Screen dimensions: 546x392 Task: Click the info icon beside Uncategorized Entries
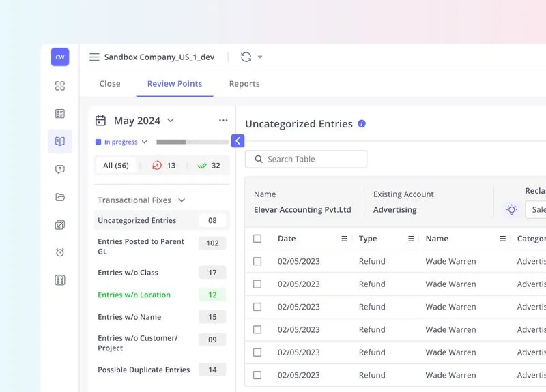[362, 124]
